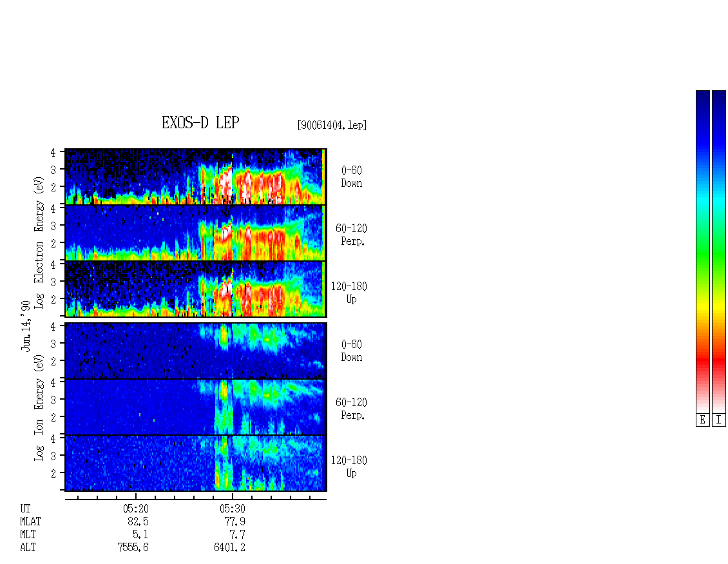Click the MLAT row label
Image resolution: width=728 pixels, height=564 pixels.
31,521
